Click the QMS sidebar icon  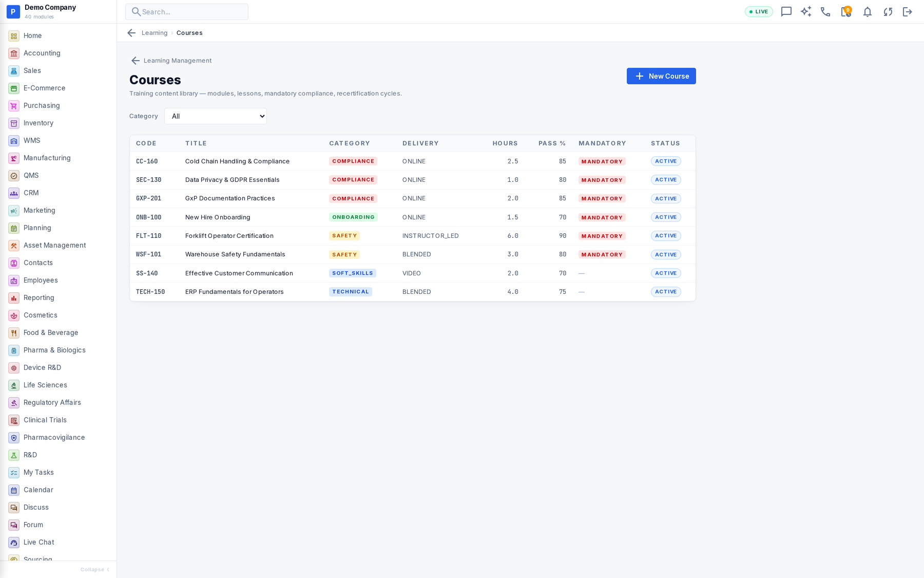pyautogui.click(x=14, y=176)
